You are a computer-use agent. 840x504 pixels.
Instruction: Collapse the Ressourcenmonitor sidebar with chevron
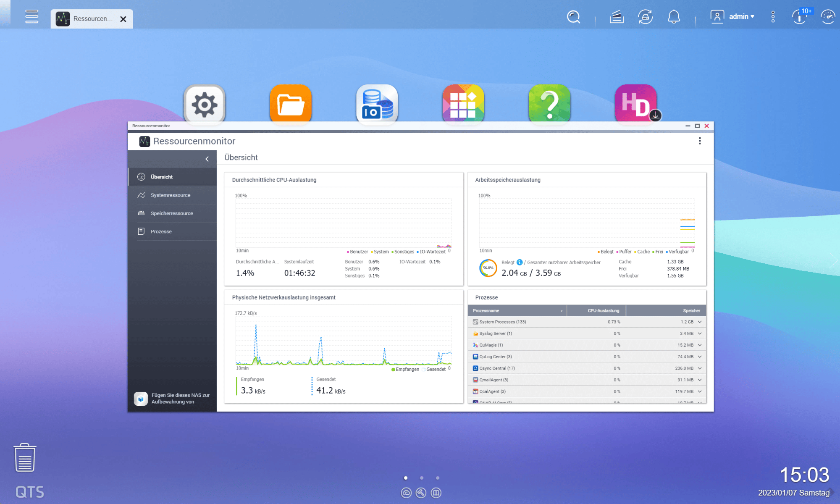207,159
